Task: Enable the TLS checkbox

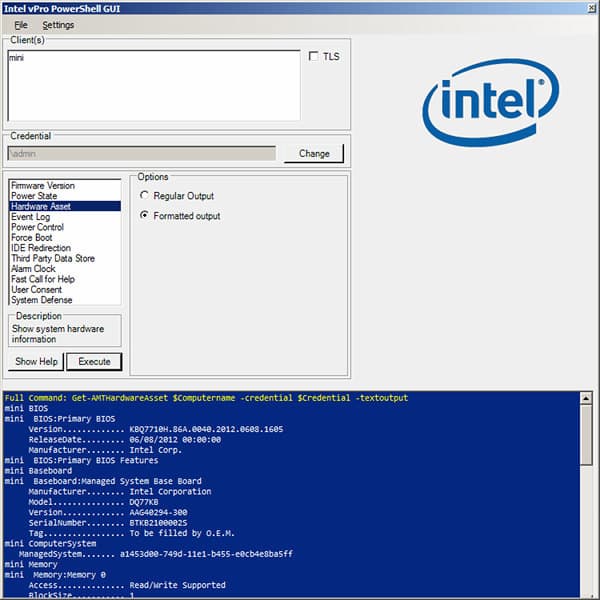Action: (313, 56)
